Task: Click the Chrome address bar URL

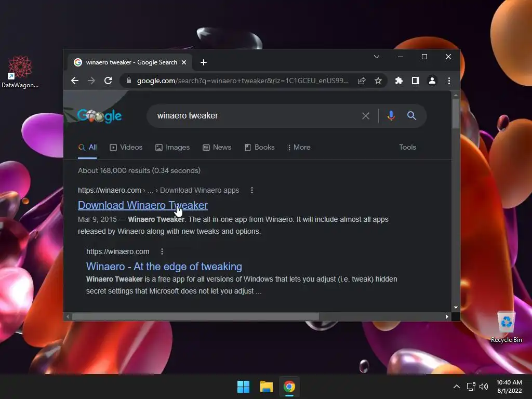Action: (x=243, y=81)
